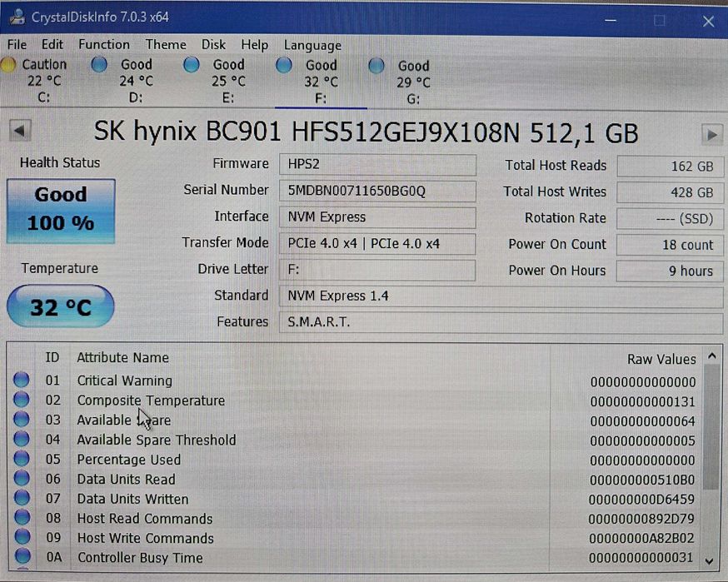Open the Edit menu
The width and height of the screenshot is (728, 582).
point(52,45)
